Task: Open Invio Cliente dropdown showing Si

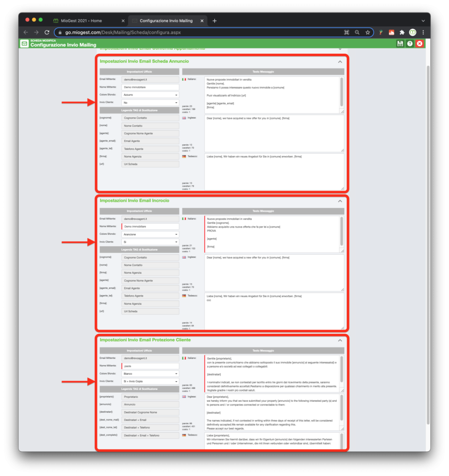Action: 150,242
